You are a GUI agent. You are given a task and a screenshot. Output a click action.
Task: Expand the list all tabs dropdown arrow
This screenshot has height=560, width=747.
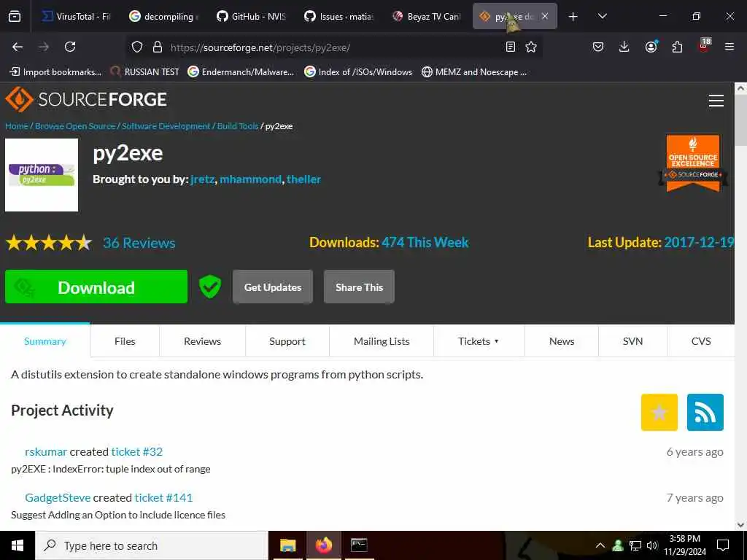coord(602,16)
